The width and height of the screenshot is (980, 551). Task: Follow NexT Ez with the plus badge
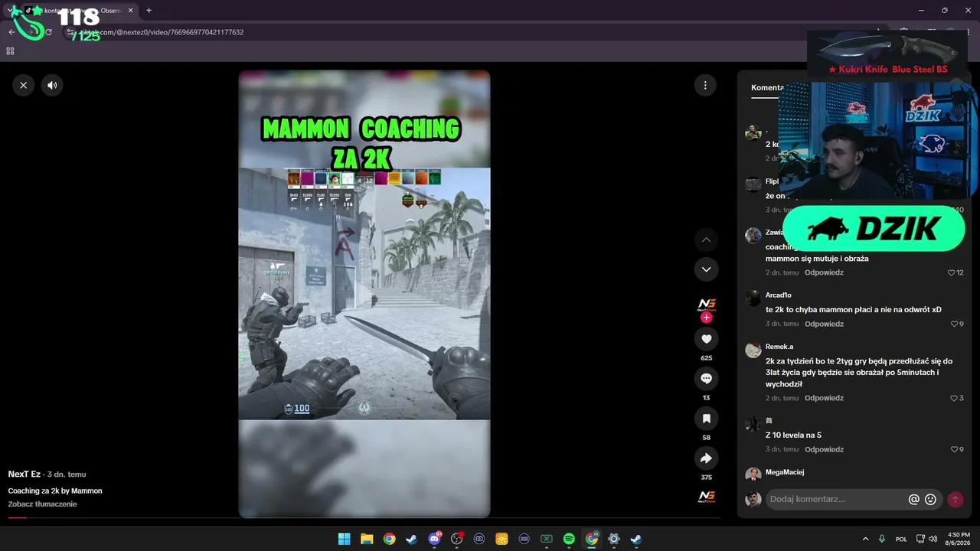[706, 317]
